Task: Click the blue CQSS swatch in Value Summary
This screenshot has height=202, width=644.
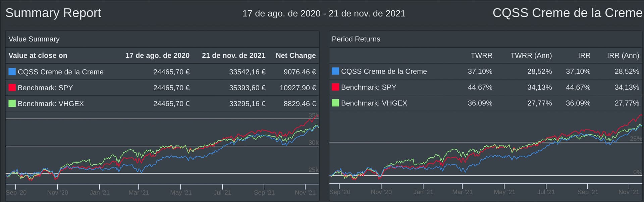Action: [12, 72]
